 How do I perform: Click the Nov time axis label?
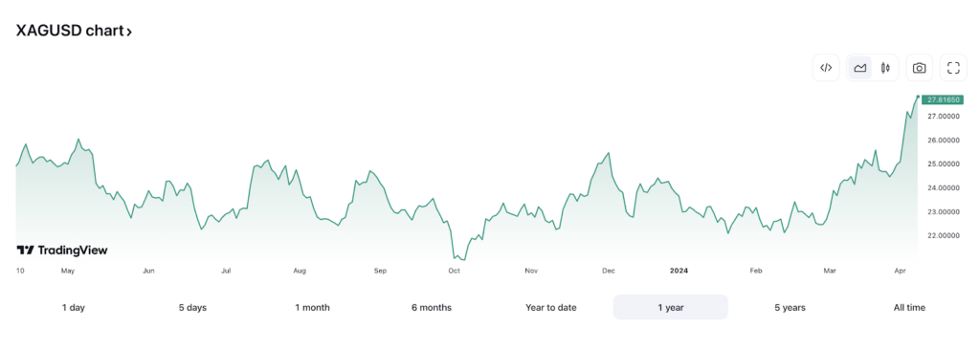pyautogui.click(x=531, y=271)
